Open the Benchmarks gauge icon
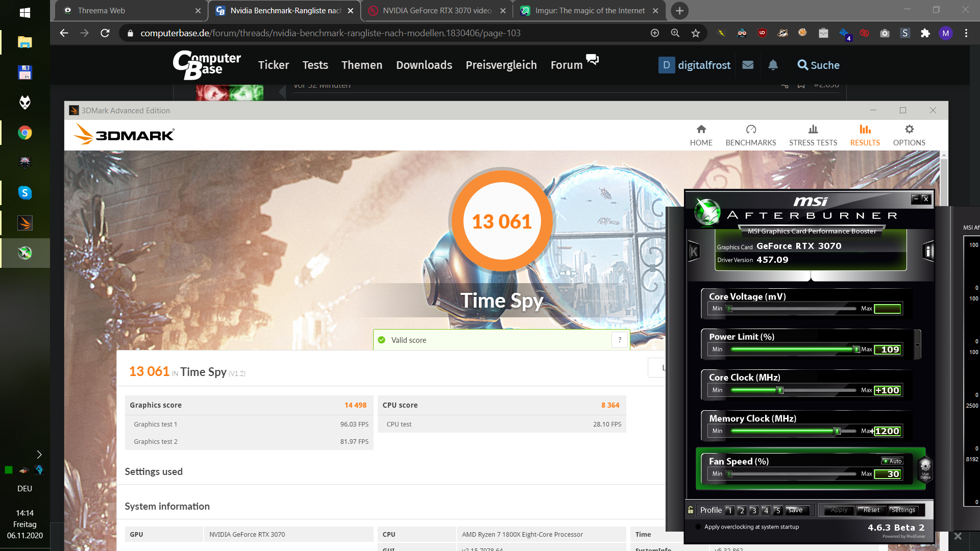Image resolution: width=980 pixels, height=551 pixels. [x=751, y=130]
